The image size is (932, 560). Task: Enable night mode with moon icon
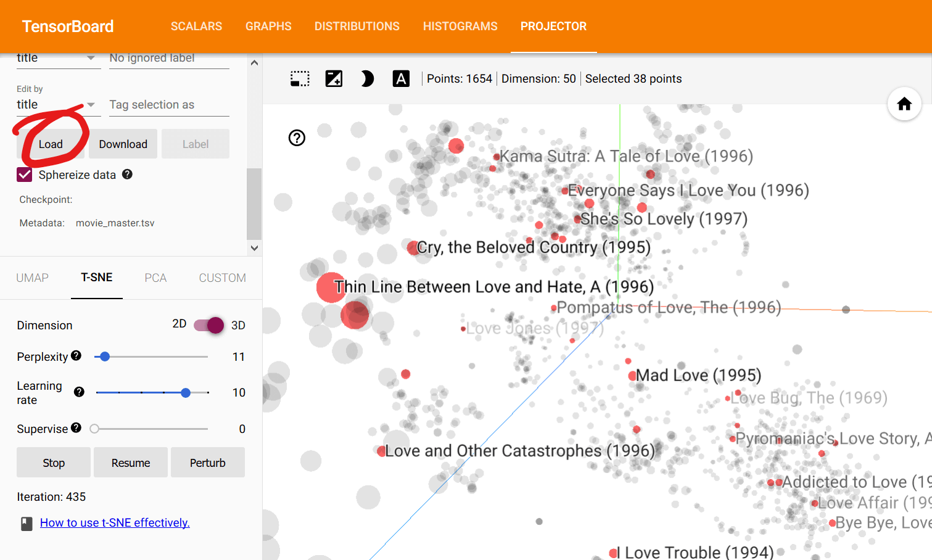coord(367,79)
